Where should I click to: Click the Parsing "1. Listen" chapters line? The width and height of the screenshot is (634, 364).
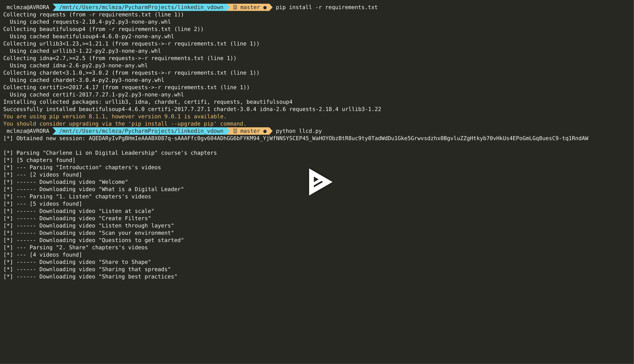click(77, 197)
